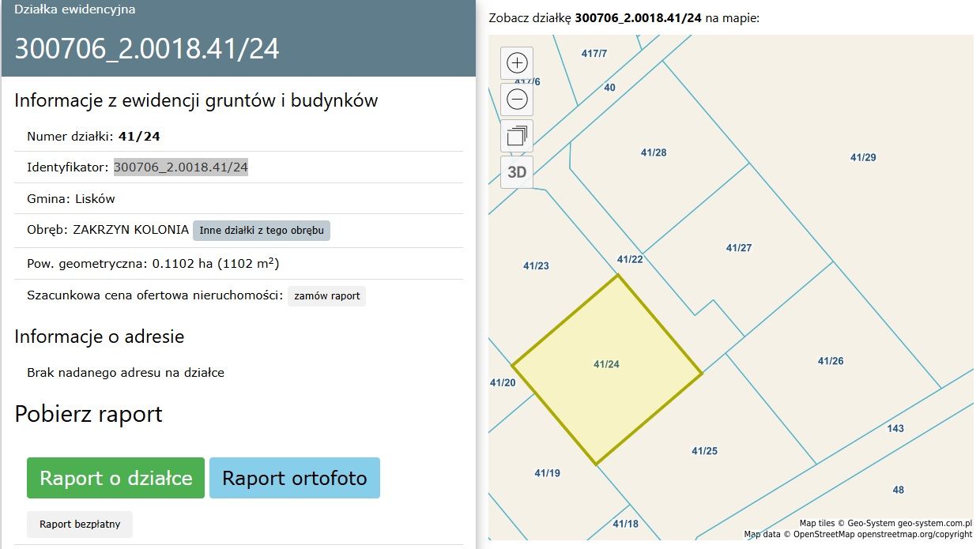Click the OpenStreetMap copyright attribution

[858, 535]
